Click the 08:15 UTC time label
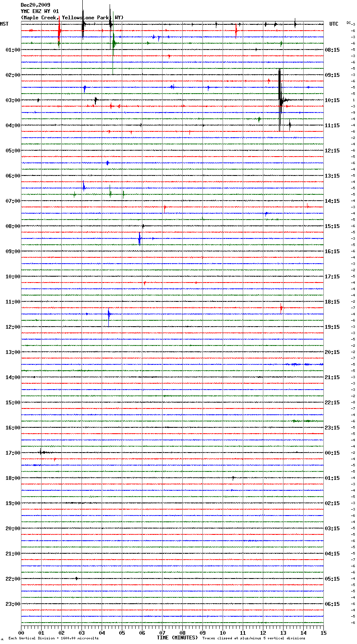This screenshot has width=357, height=644. 332,50
